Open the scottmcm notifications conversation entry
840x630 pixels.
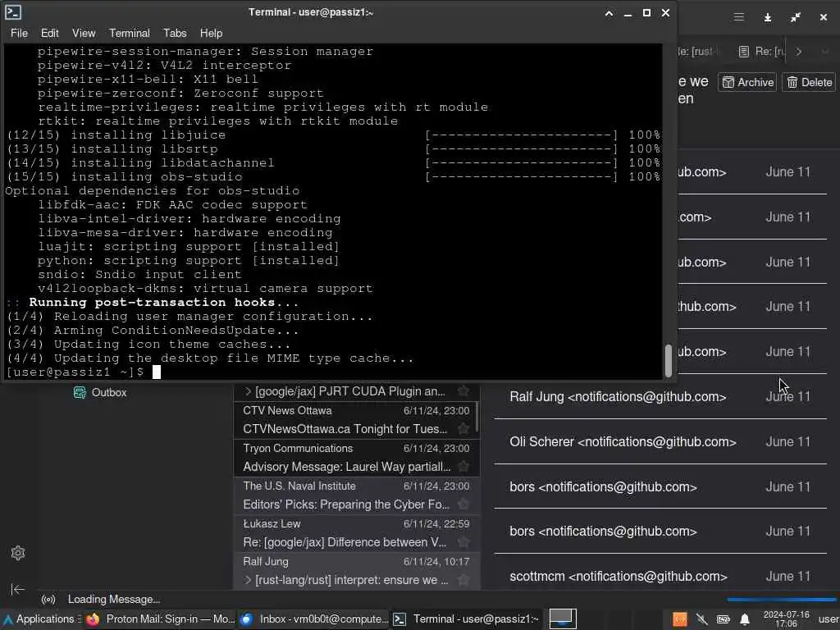pyautogui.click(x=660, y=577)
